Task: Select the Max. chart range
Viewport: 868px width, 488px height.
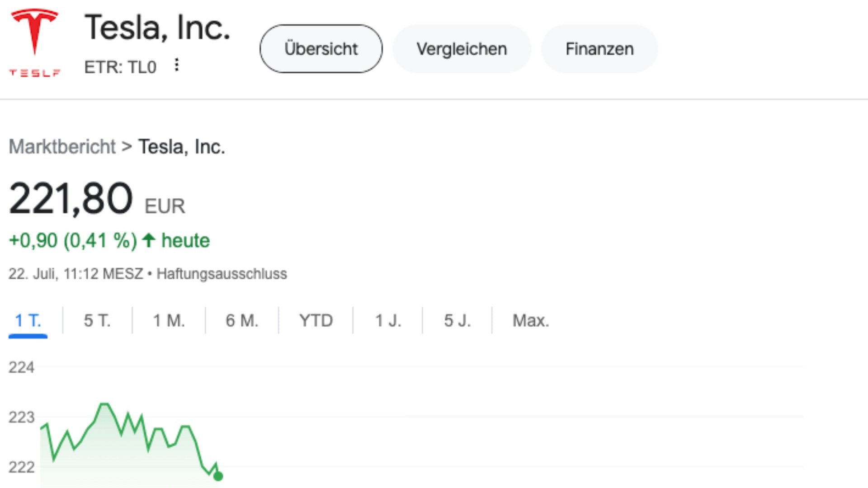Action: (531, 321)
